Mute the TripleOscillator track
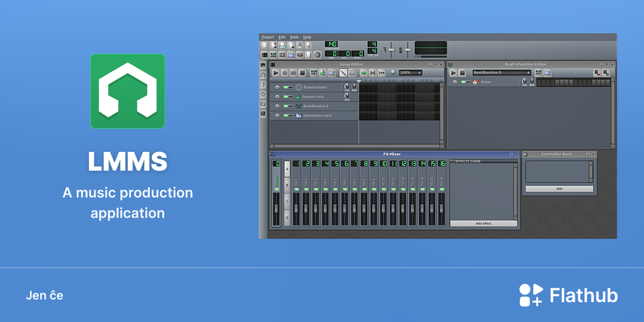 point(288,87)
